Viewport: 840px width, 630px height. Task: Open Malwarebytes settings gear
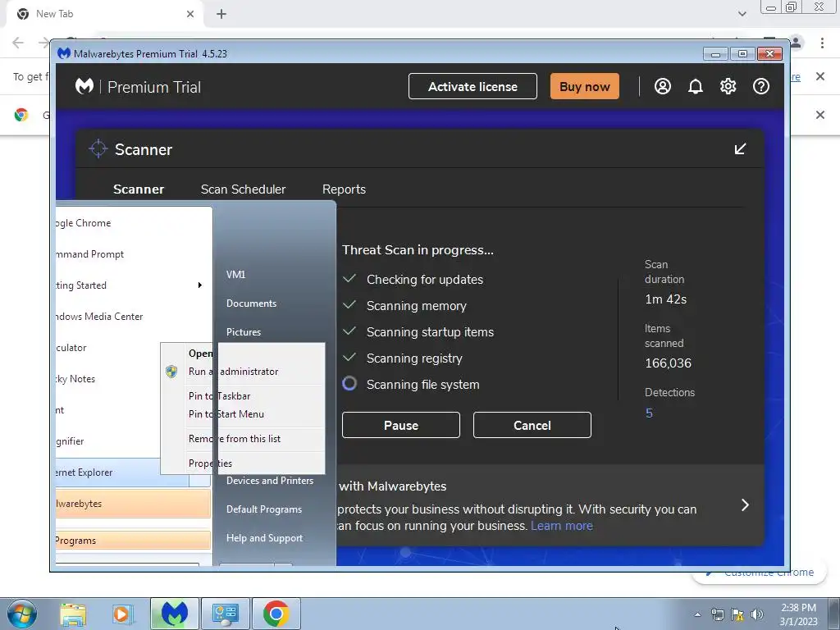point(728,86)
